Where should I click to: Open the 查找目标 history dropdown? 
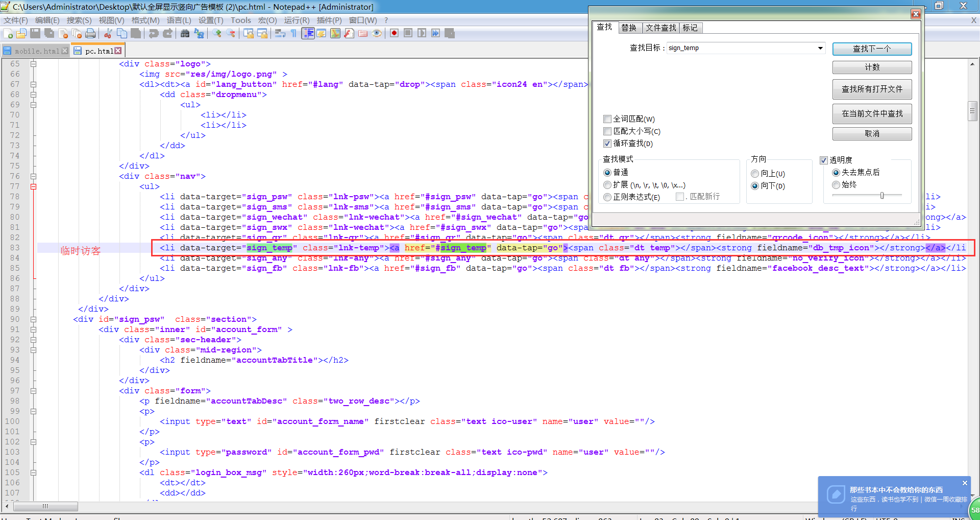coord(820,48)
